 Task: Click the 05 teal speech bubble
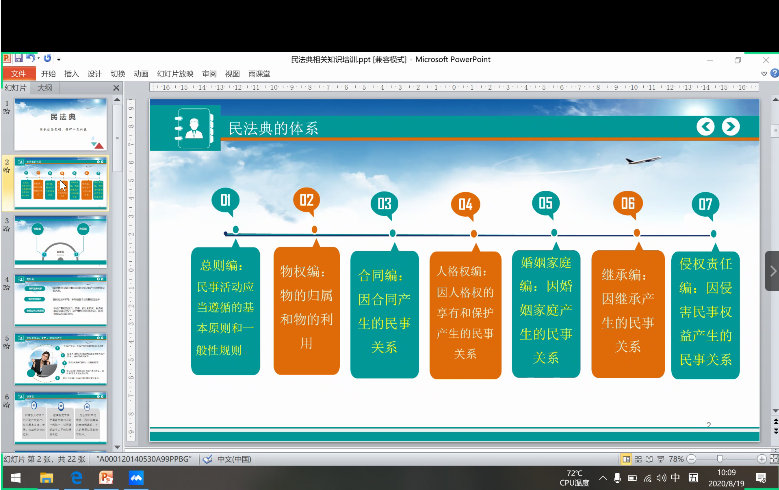(545, 204)
